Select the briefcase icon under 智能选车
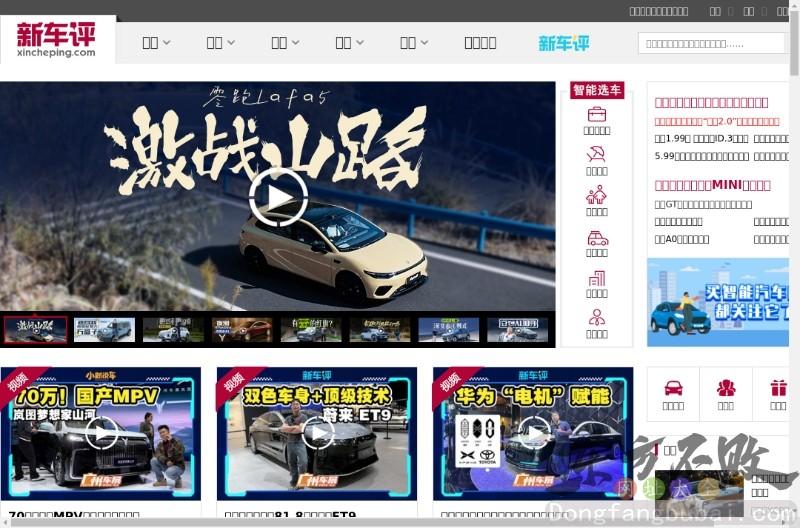 point(596,114)
